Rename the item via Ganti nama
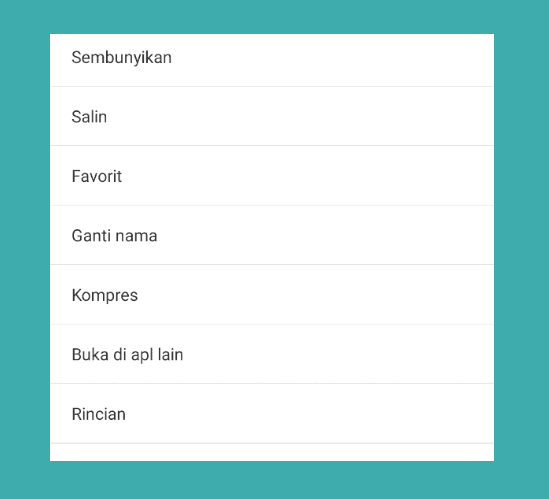Viewport: 549px width, 499px height. [272, 235]
